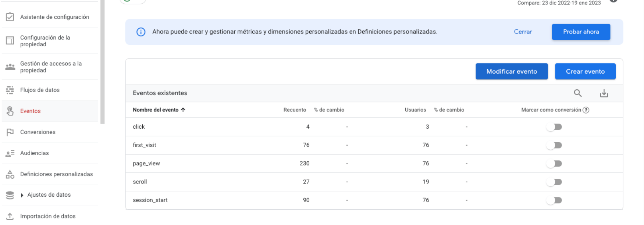Click the scroll event name
Image resolution: width=644 pixels, height=225 pixels.
click(x=140, y=182)
